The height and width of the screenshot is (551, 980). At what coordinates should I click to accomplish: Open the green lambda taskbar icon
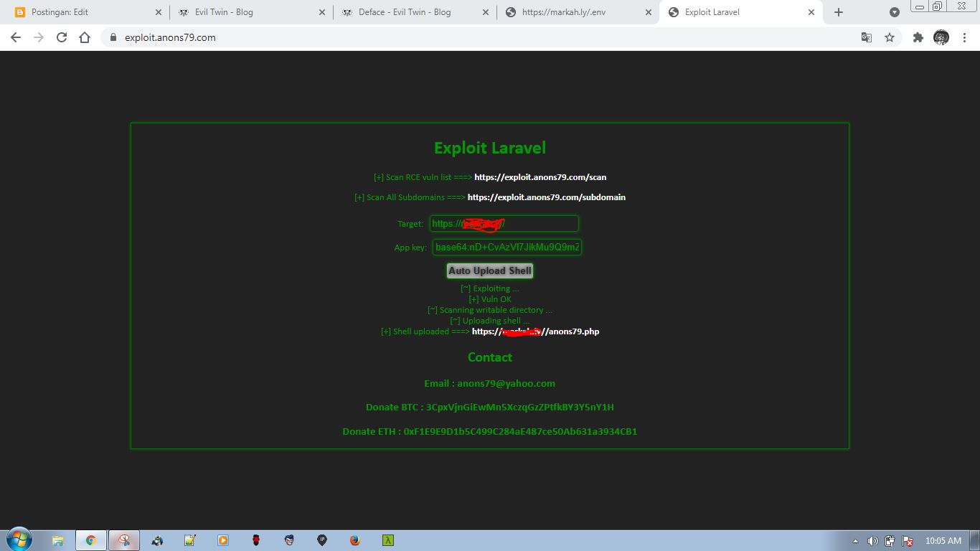(388, 540)
